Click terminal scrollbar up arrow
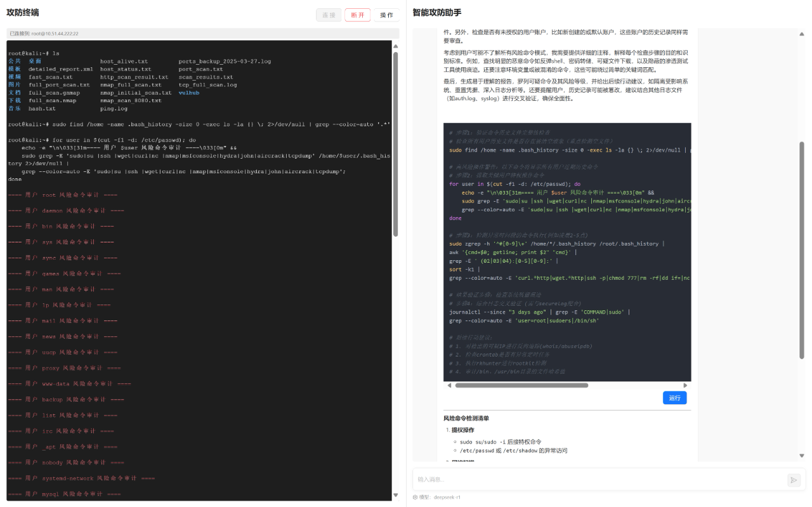 (396, 46)
